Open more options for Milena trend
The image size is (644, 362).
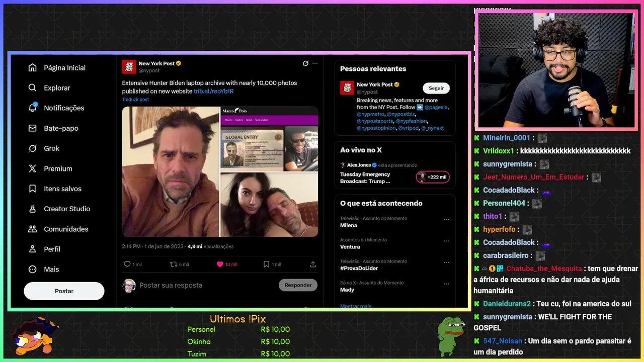[446, 220]
